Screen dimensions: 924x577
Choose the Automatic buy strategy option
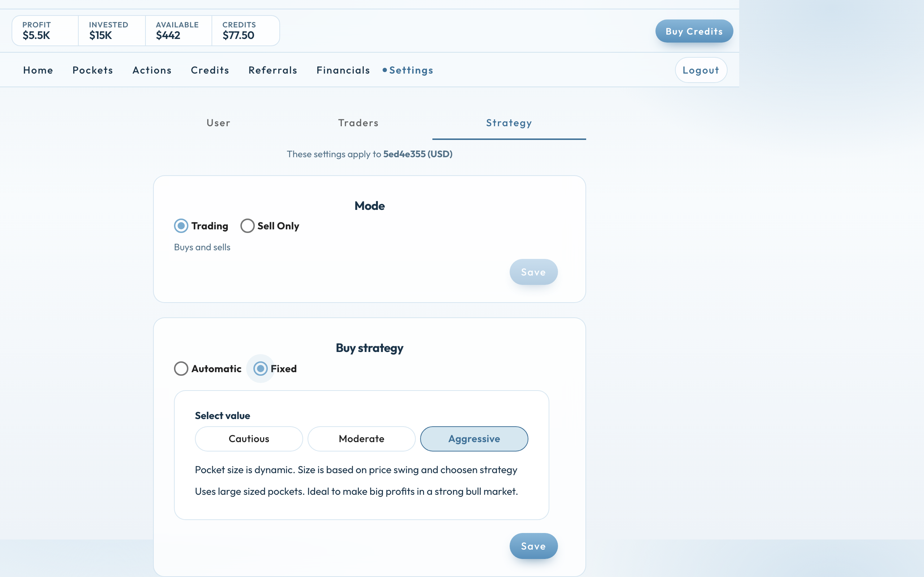click(x=181, y=369)
